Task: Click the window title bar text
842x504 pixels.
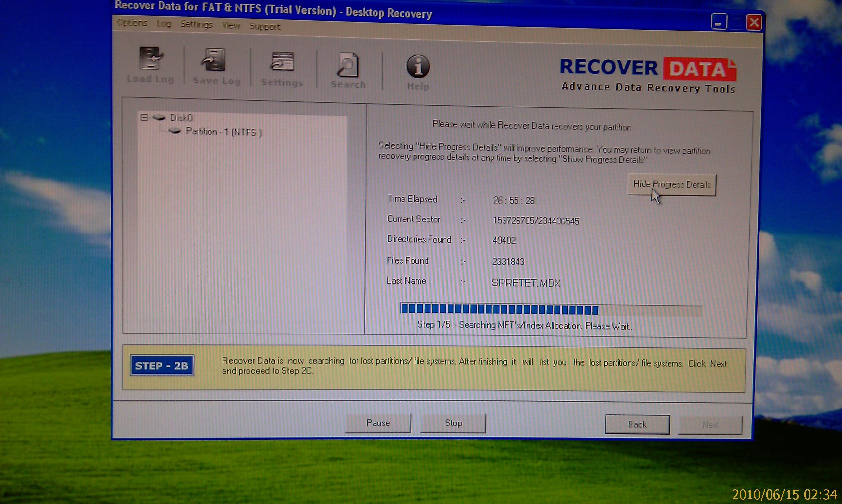Action: 273,9
